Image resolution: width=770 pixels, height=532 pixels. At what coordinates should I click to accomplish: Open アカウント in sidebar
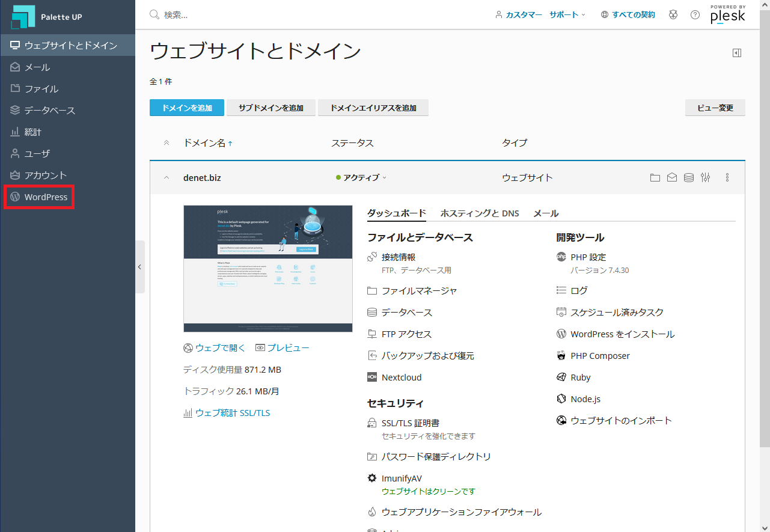[67, 175]
